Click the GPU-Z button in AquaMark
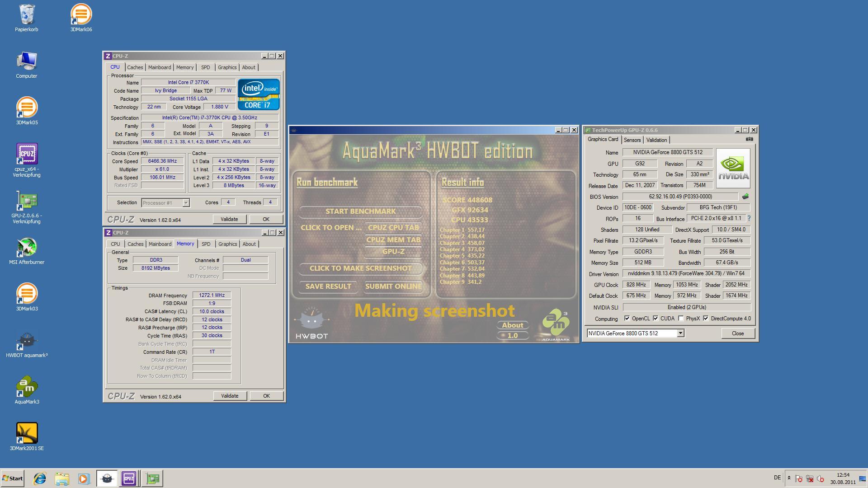This screenshot has height=488, width=868. click(393, 252)
